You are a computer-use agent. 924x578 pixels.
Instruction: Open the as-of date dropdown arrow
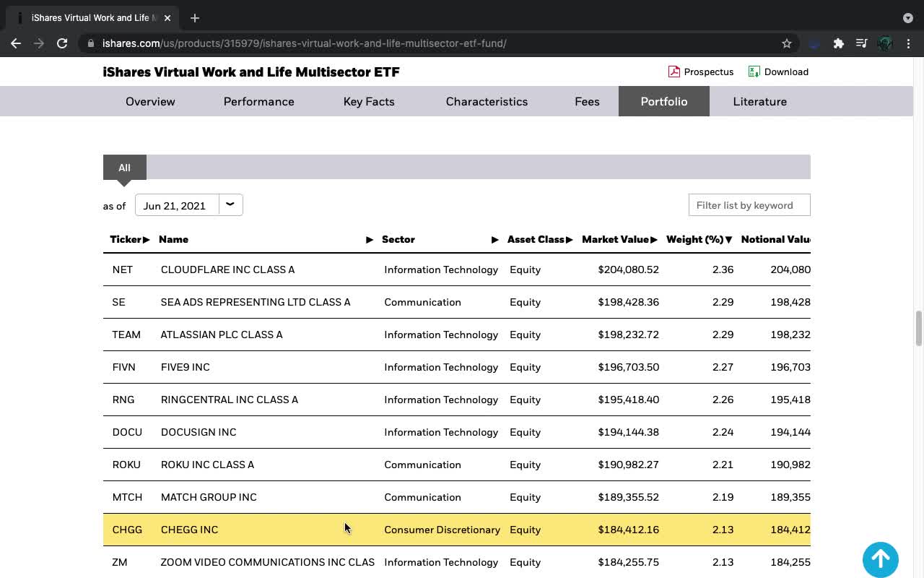[230, 204]
